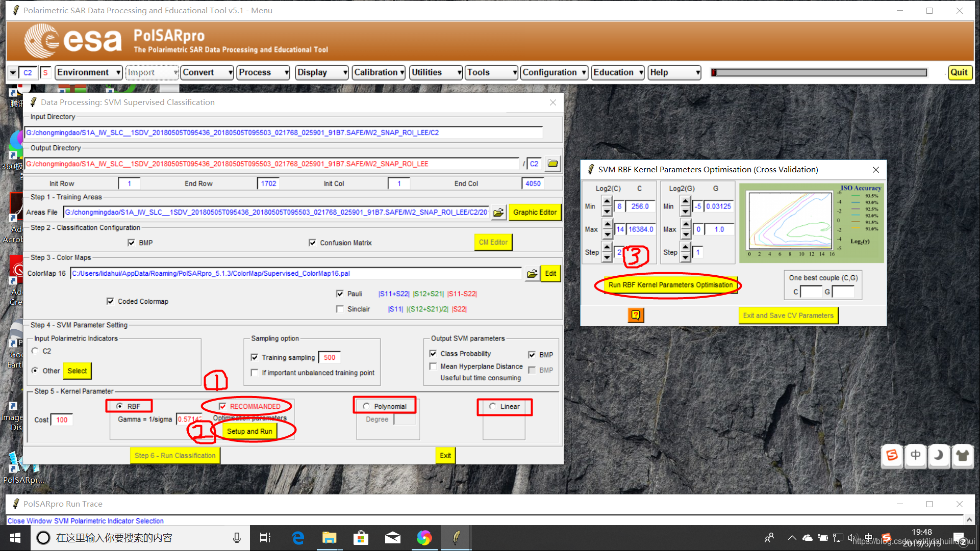Open Output Directory folder browse icon
Viewport: 980px width, 551px height.
pyautogui.click(x=552, y=164)
